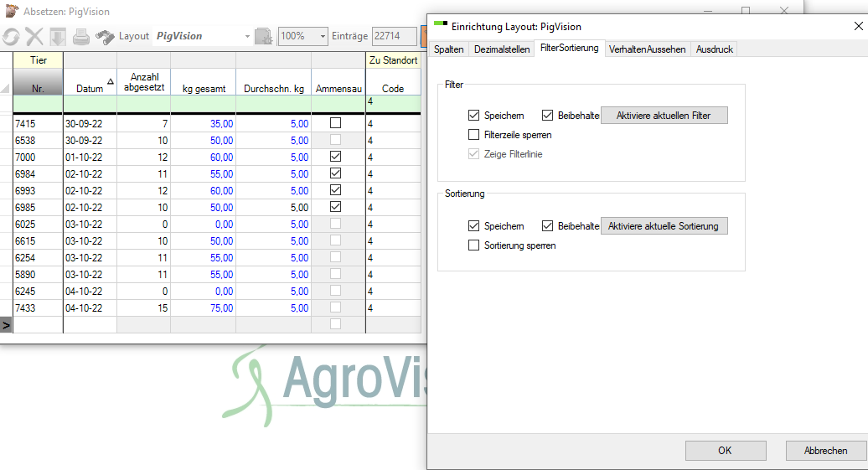The width and height of the screenshot is (868, 470).
Task: Click the delete X icon in Absetzen toolbar
Action: coord(34,37)
